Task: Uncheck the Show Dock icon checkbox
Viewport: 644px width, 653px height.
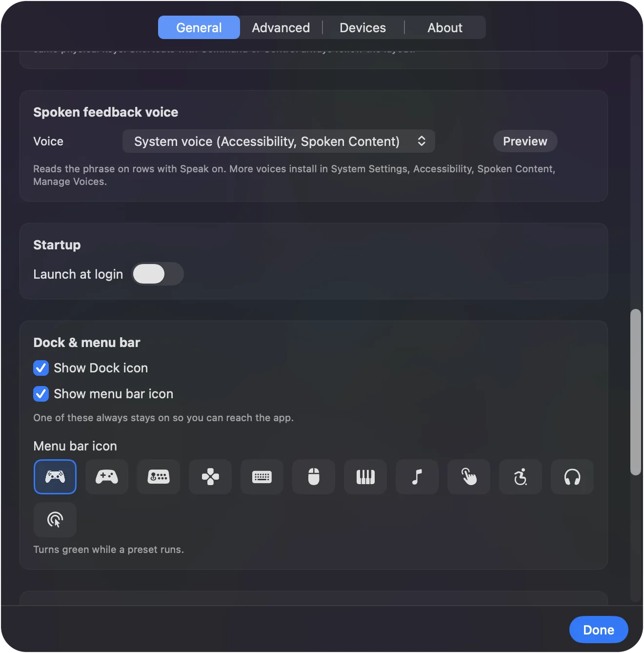Action: click(x=41, y=368)
